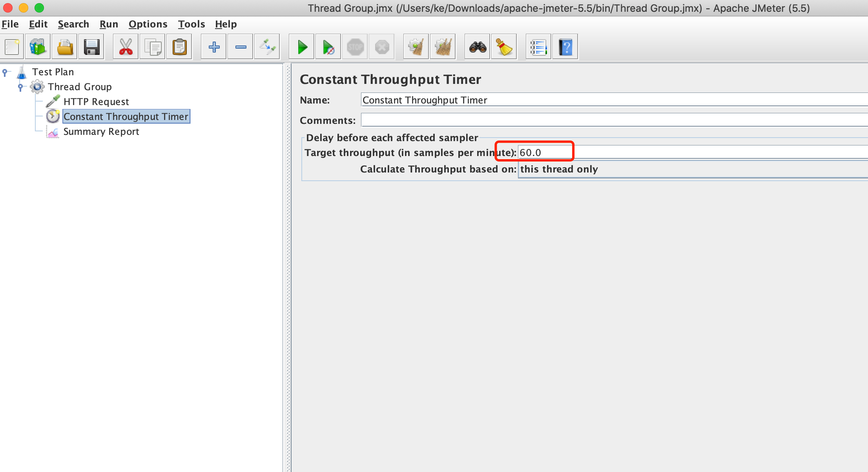Click the Start no pauses icon
Viewport: 868px width, 472px height.
pos(328,46)
